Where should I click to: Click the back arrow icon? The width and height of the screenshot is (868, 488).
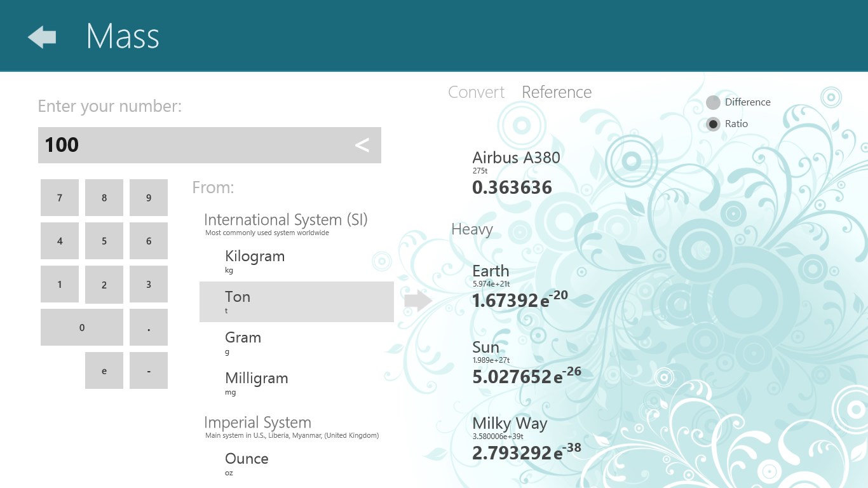[x=42, y=37]
